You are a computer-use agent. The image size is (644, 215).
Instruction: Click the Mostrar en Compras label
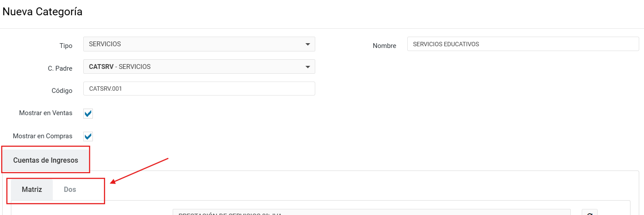click(x=43, y=136)
